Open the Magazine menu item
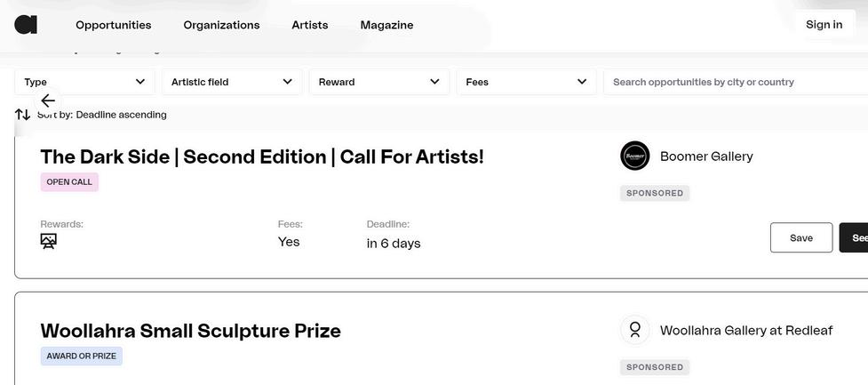The height and width of the screenshot is (385, 868). [x=386, y=25]
